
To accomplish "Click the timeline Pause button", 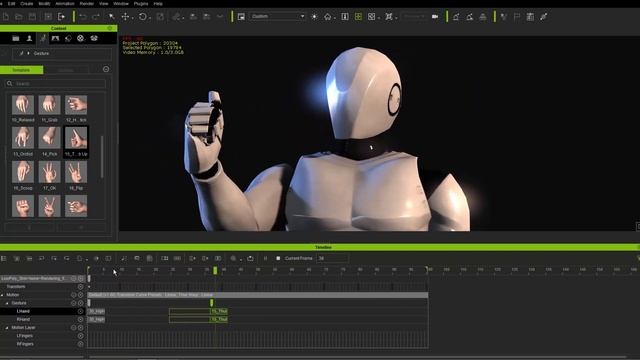I will pos(265,258).
